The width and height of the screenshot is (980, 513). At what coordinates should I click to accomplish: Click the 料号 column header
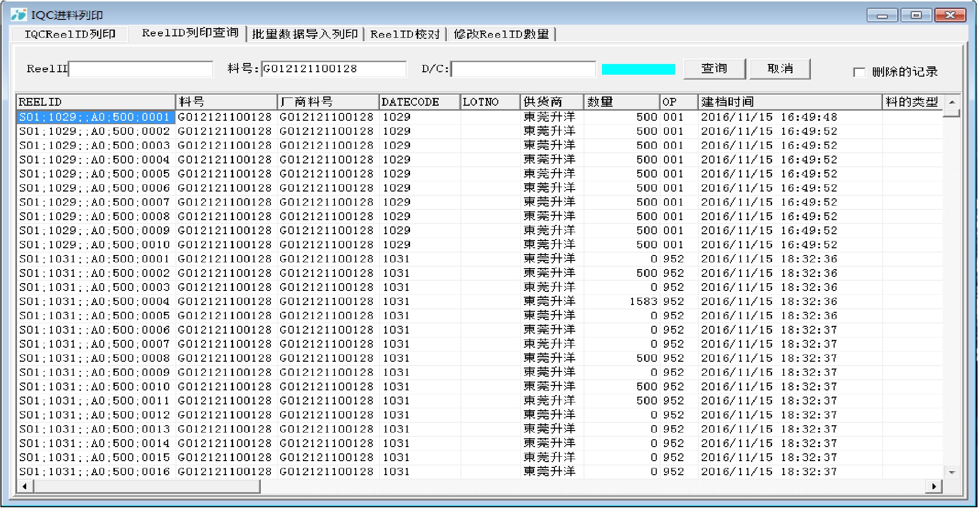tap(226, 102)
